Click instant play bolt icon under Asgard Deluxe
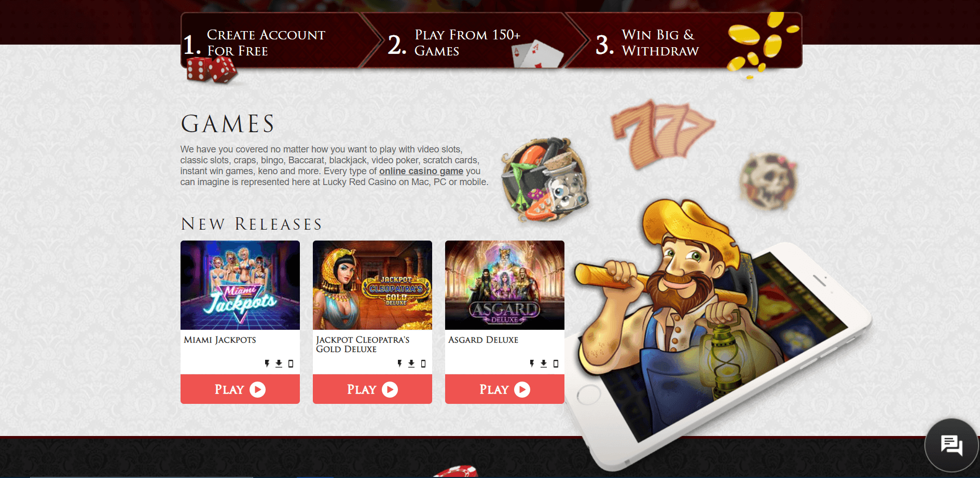 pos(532,363)
